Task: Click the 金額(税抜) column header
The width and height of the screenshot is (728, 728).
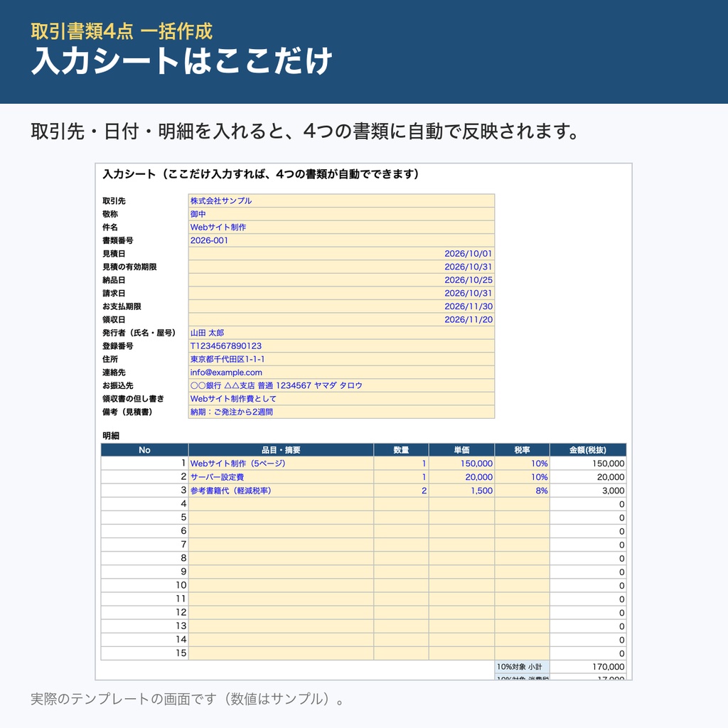Action: 588,450
